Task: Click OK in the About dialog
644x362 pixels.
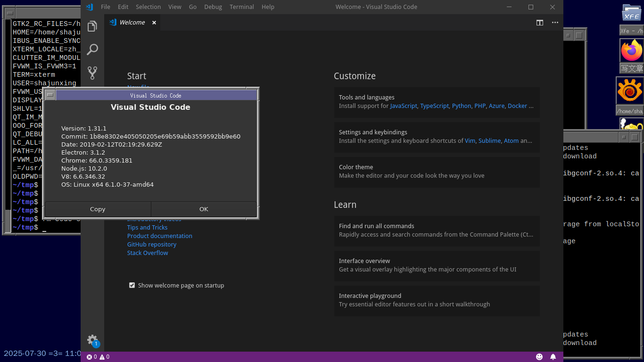Action: (x=204, y=209)
